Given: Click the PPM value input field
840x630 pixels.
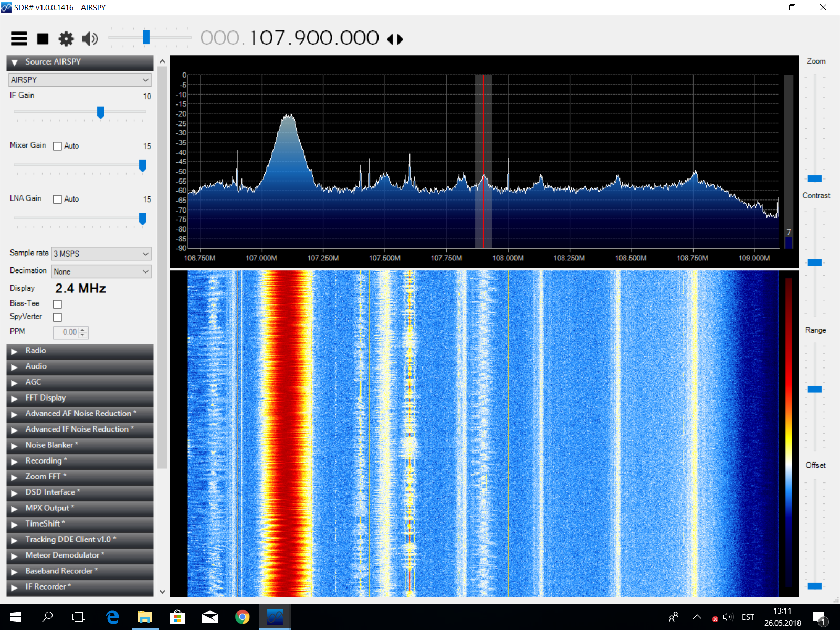Looking at the screenshot, I should click(67, 332).
